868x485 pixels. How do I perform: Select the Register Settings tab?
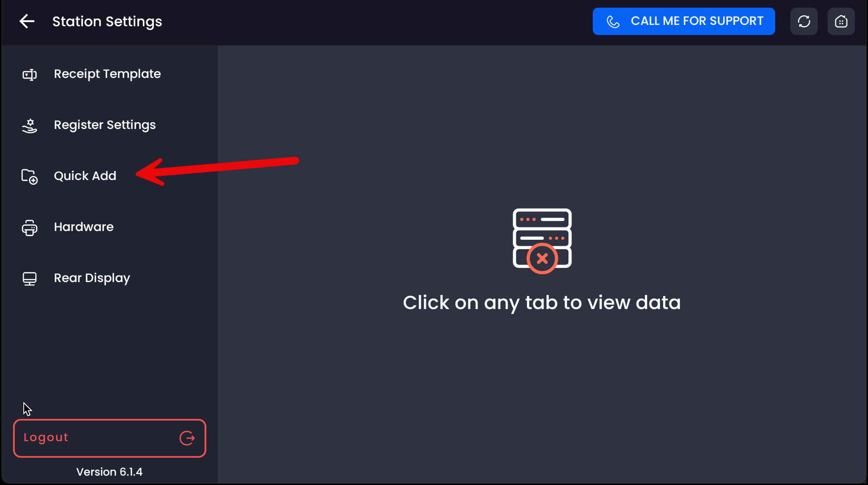coord(110,125)
